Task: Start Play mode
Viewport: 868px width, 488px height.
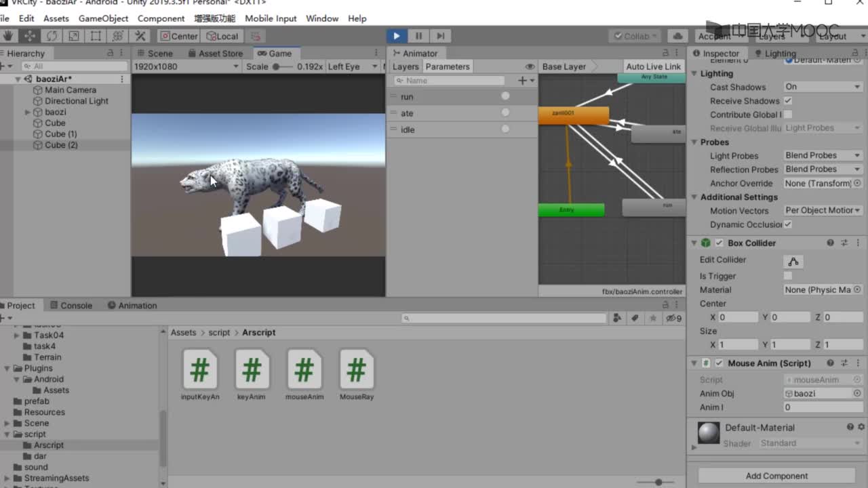Action: click(397, 36)
